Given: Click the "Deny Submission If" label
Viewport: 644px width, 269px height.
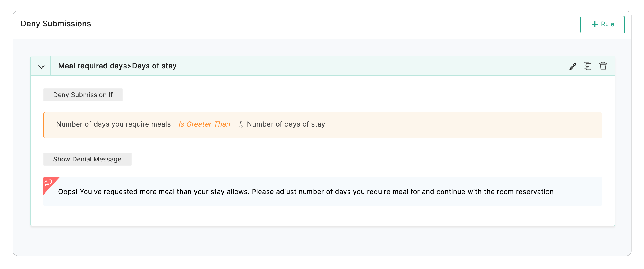Looking at the screenshot, I should (x=83, y=95).
